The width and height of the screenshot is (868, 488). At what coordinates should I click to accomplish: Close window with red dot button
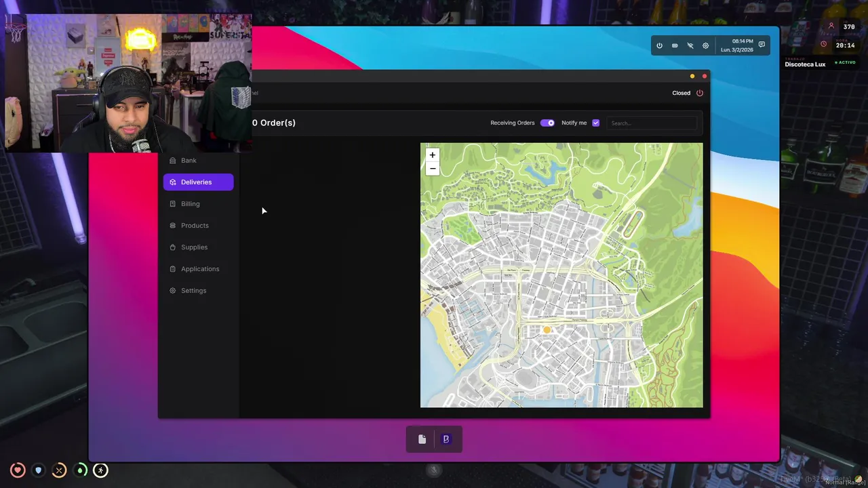pyautogui.click(x=705, y=76)
